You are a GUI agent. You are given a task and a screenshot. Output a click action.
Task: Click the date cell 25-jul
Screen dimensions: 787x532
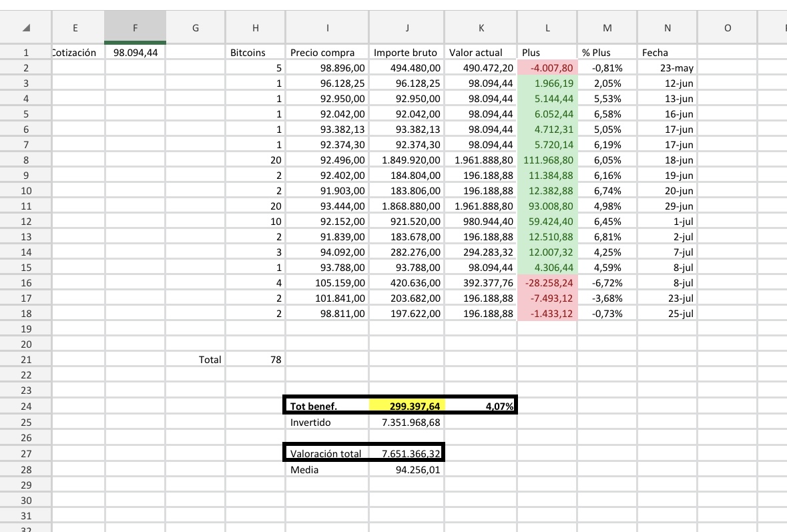pos(668,314)
